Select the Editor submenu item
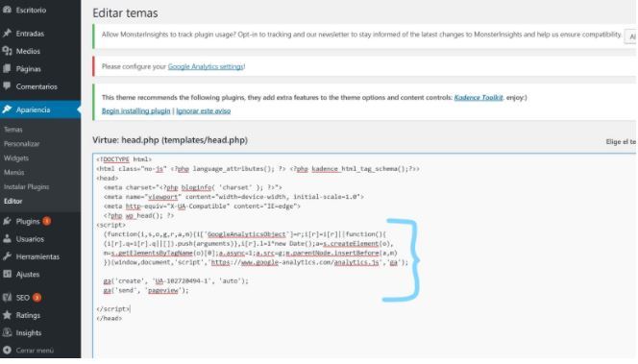Viewport: 638px width, 364px height. click(13, 201)
